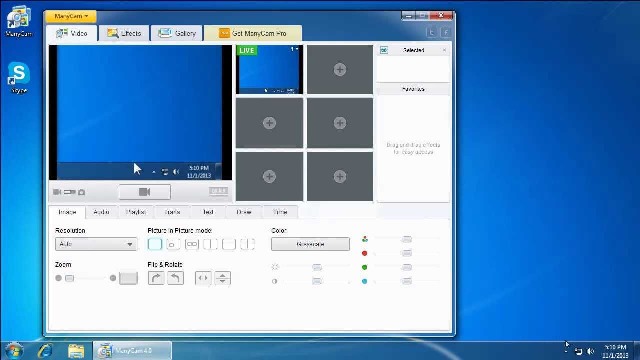640x360 pixels.
Task: Switch to the Effects tab
Action: coord(124,33)
